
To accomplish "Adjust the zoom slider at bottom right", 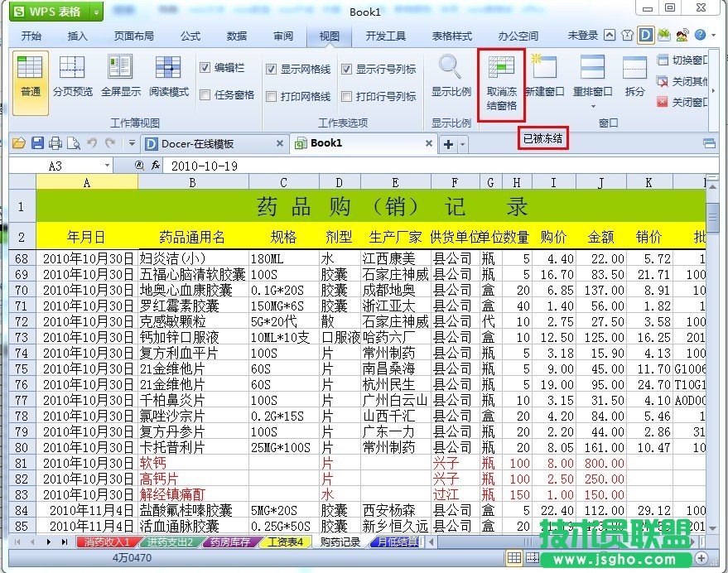I will point(663,560).
